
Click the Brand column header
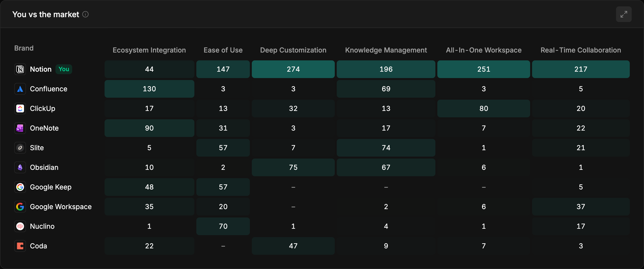(24, 48)
